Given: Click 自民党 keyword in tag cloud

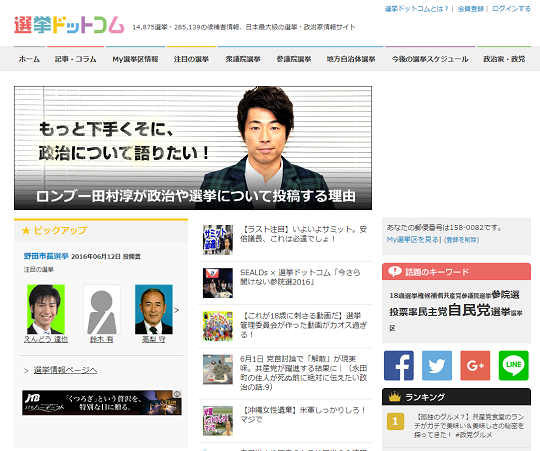Looking at the screenshot, I should tap(469, 310).
